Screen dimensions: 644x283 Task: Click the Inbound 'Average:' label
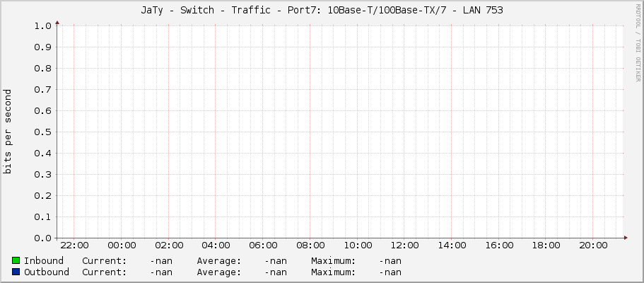(219, 261)
